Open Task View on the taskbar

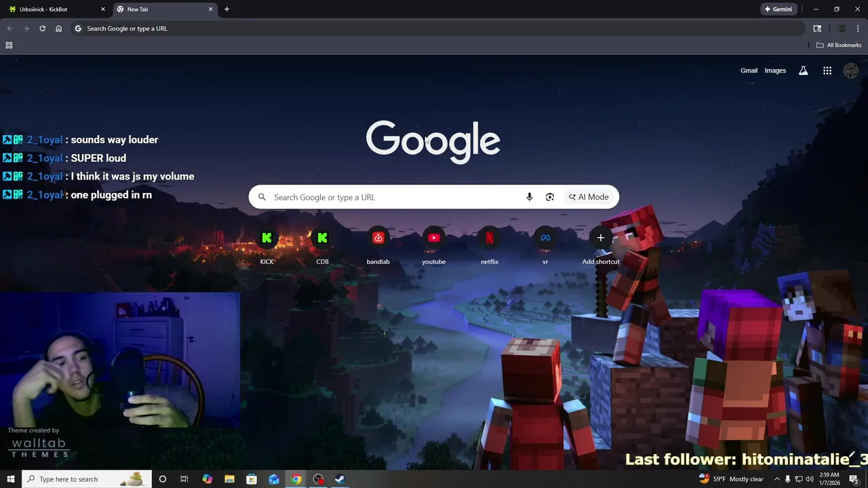point(184,479)
